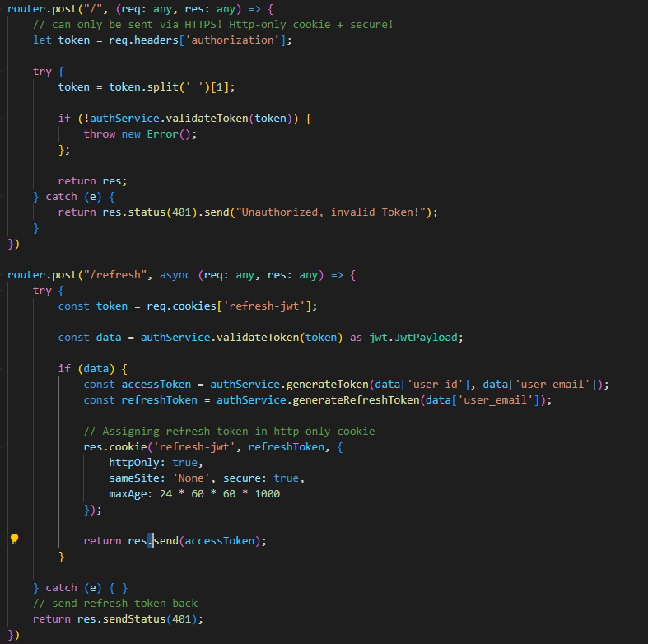The image size is (648, 644).
Task: Click the "return res;" statement
Action: click(92, 181)
